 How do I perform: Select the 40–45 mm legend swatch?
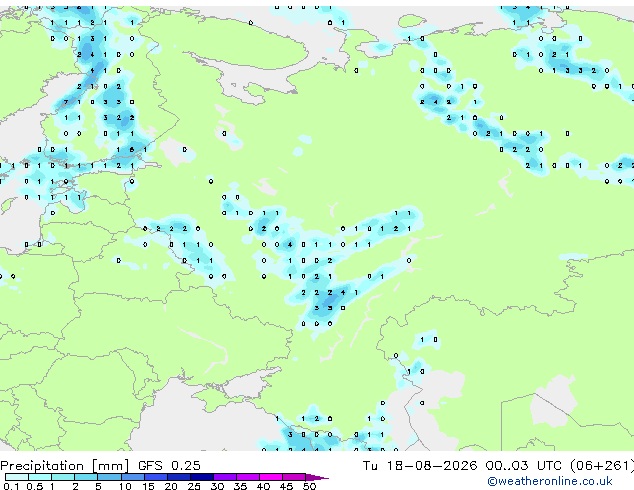click(x=271, y=477)
